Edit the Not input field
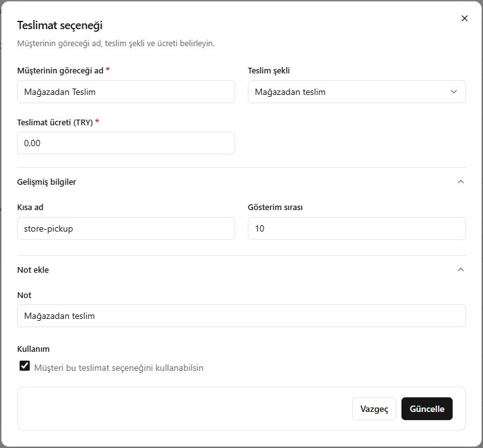 coord(241,316)
